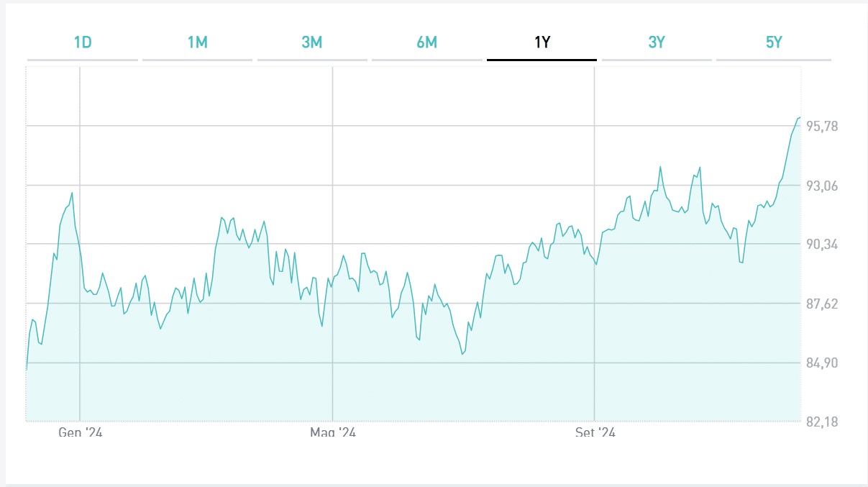Click the first sharp spike after Set '24
The width and height of the screenshot is (868, 487).
660,167
